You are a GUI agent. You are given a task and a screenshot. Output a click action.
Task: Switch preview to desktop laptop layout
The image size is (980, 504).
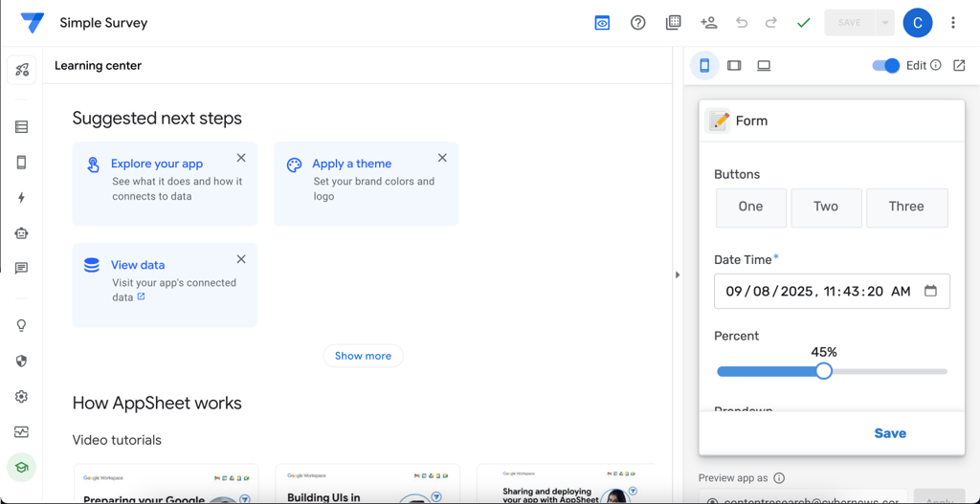764,66
